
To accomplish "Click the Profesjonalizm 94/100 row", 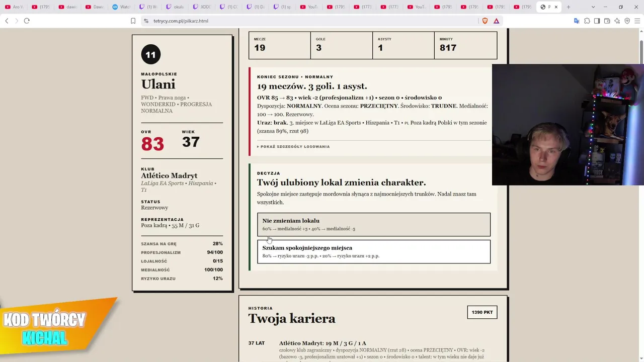I will (182, 252).
